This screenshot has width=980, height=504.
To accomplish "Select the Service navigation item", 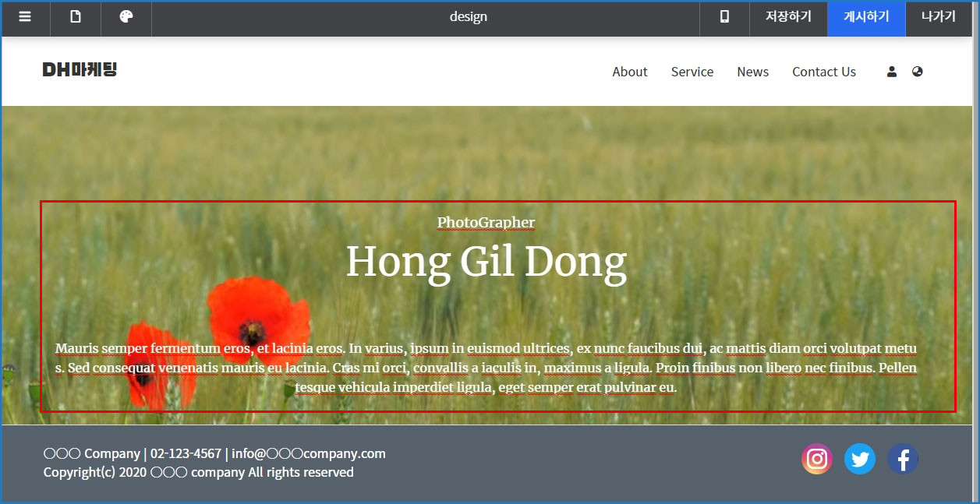I will [692, 72].
